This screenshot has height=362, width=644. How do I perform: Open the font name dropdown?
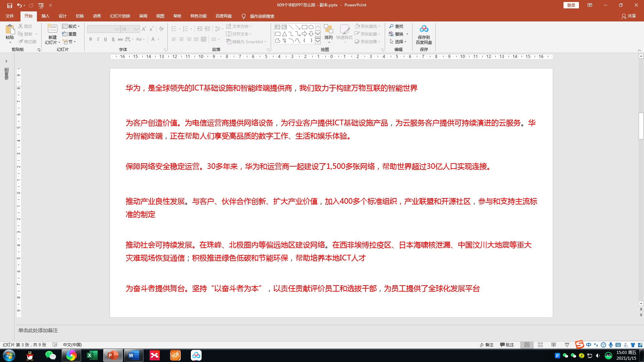tap(117, 29)
